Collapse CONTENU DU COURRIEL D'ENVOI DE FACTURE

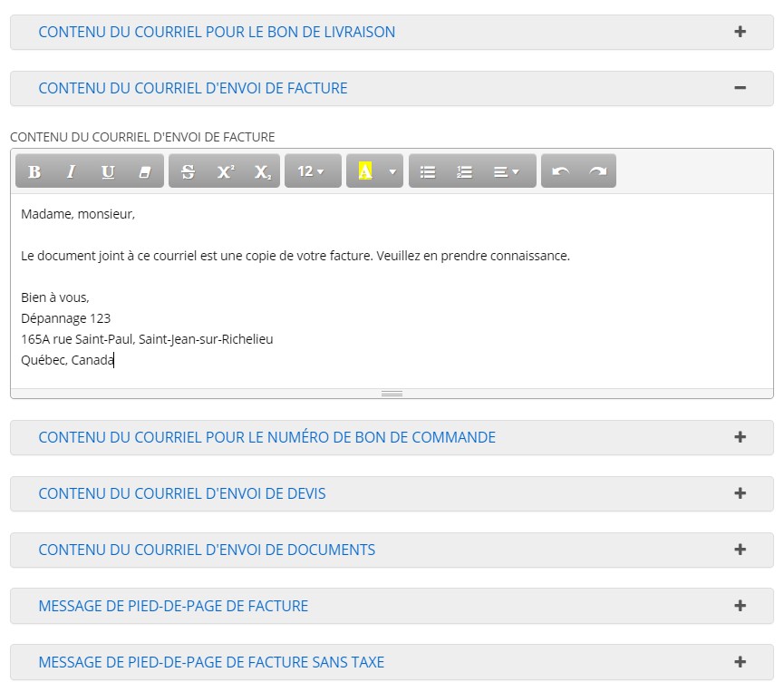392,88
